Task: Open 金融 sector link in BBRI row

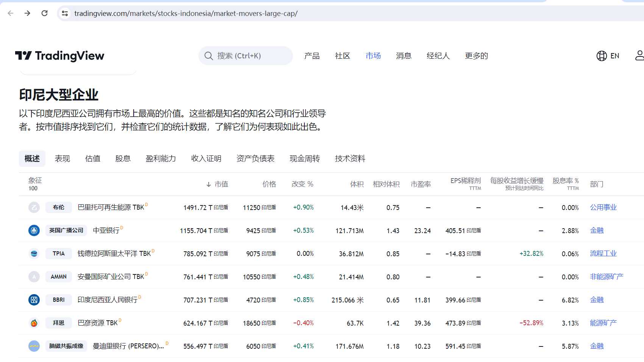Action: (597, 300)
